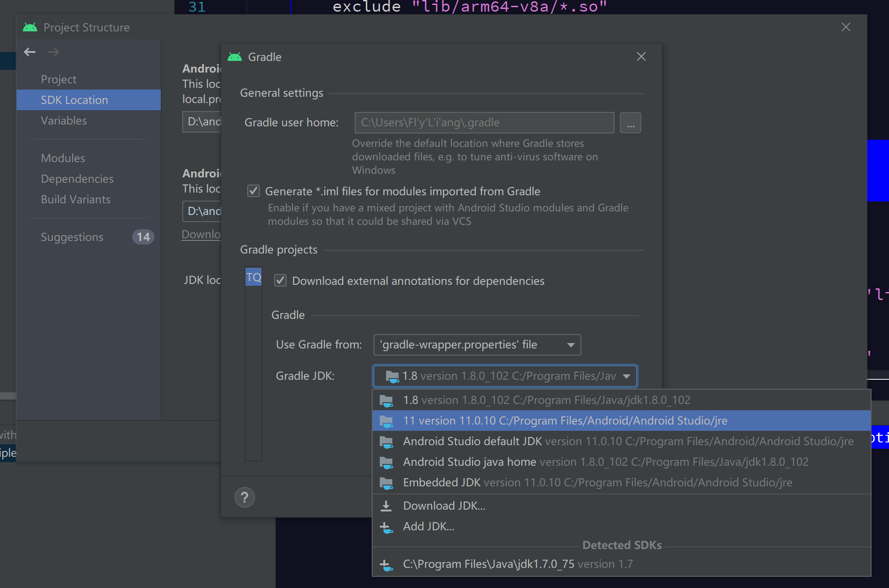The height and width of the screenshot is (588, 889).
Task: Click line number 31 in the editor gutter
Action: click(x=197, y=7)
